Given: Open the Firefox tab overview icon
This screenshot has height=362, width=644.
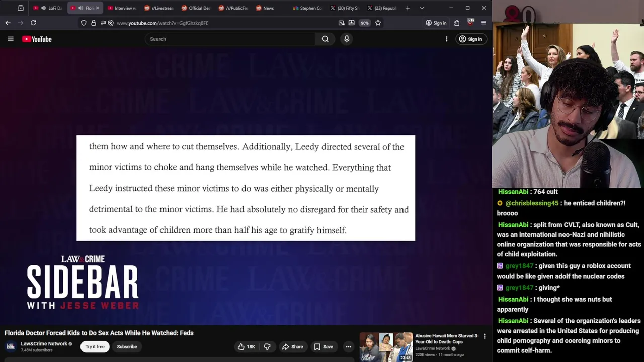Looking at the screenshot, I should pyautogui.click(x=21, y=8).
